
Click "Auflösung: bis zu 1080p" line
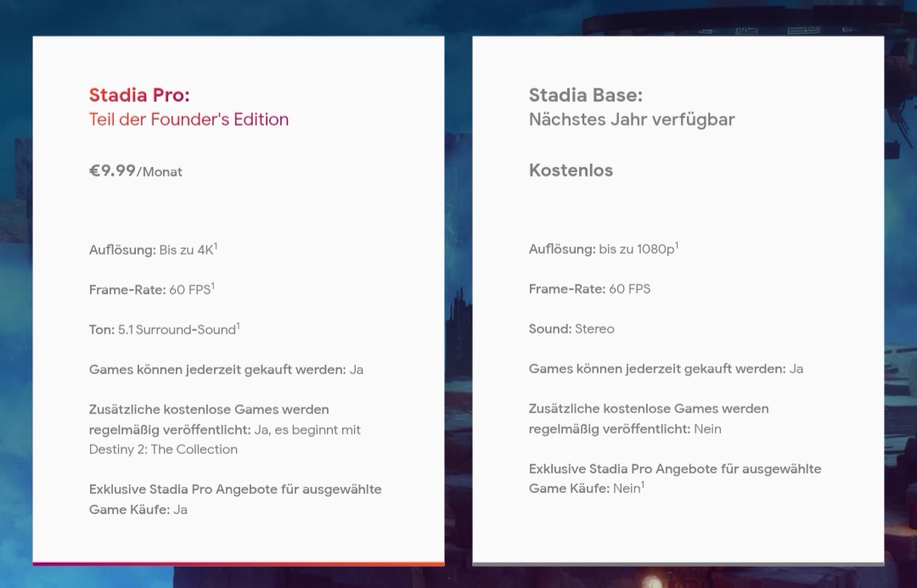click(604, 249)
